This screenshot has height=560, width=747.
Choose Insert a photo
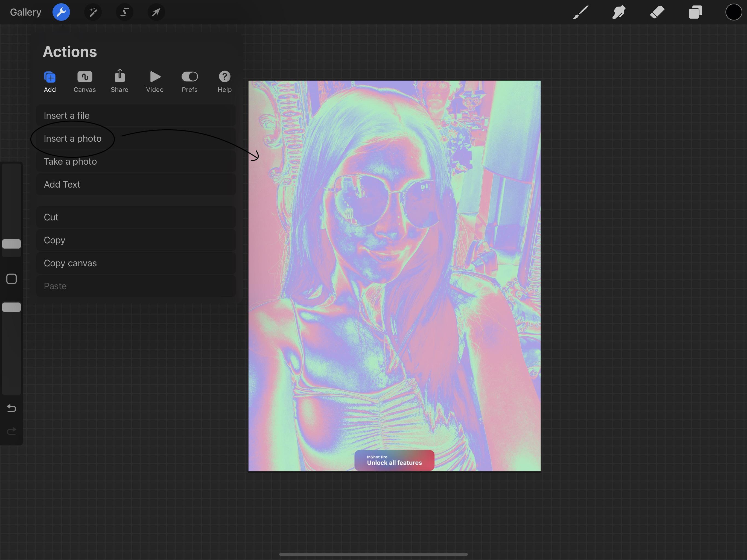point(73,138)
